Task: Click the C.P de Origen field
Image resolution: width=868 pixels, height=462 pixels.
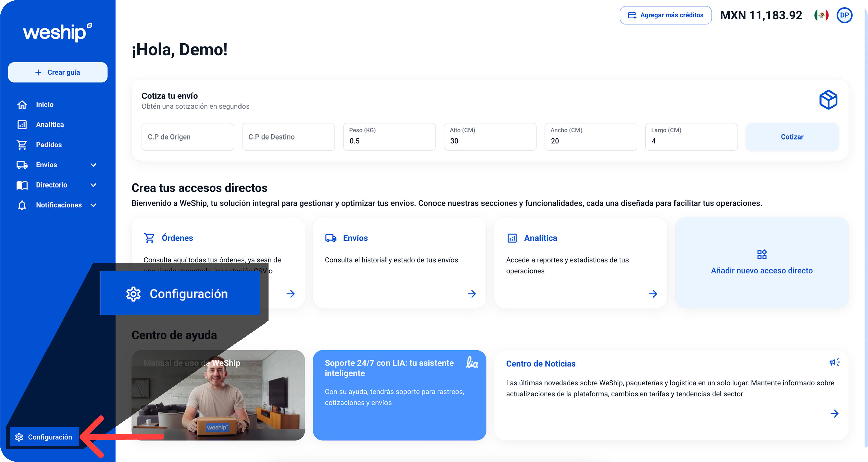Action: tap(188, 137)
